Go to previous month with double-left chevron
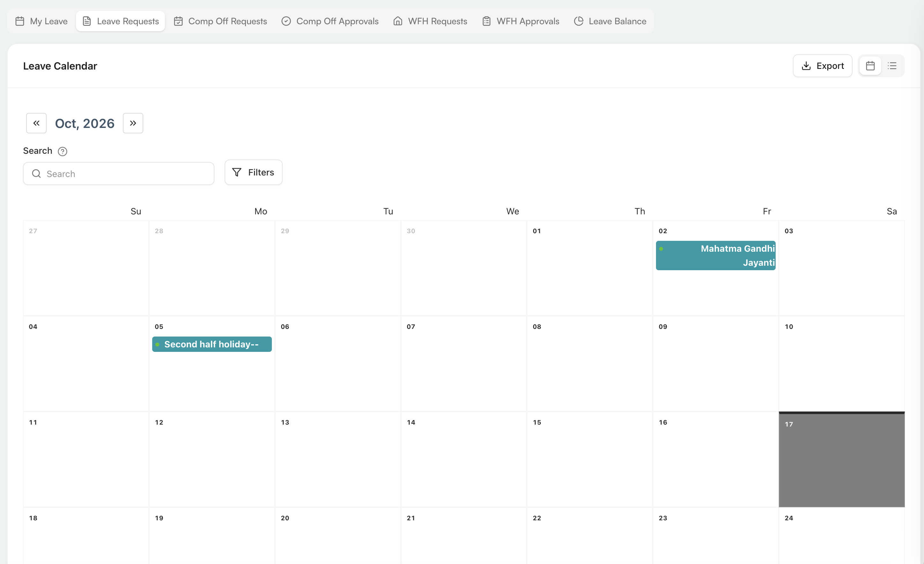 36,123
